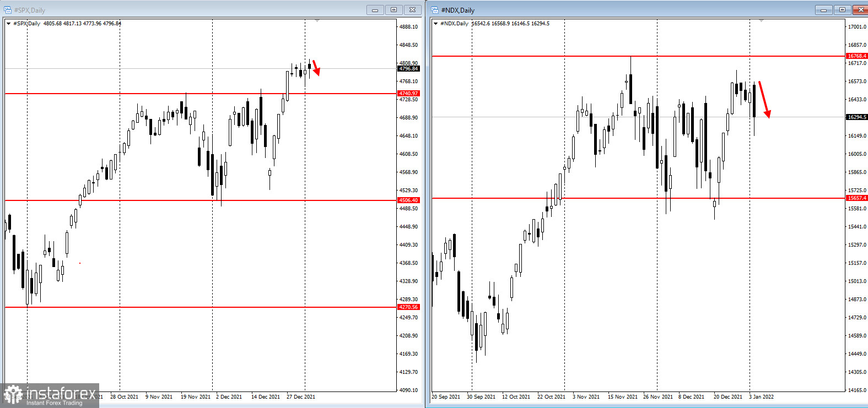This screenshot has width=868, height=408.
Task: Close the #SPX,Daily chart window
Action: [413, 10]
